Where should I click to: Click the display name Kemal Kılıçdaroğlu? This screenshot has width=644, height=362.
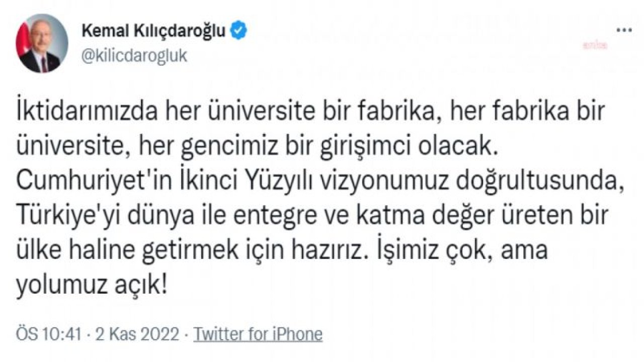[x=153, y=32]
